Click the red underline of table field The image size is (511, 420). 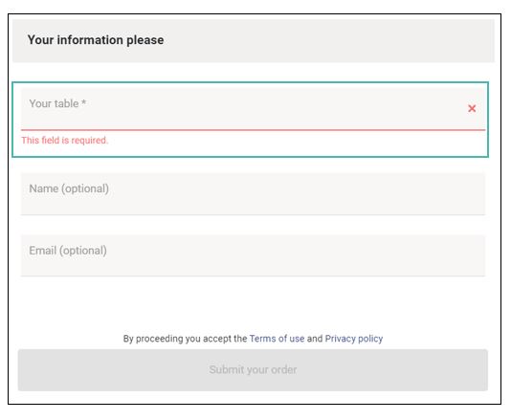(x=253, y=130)
